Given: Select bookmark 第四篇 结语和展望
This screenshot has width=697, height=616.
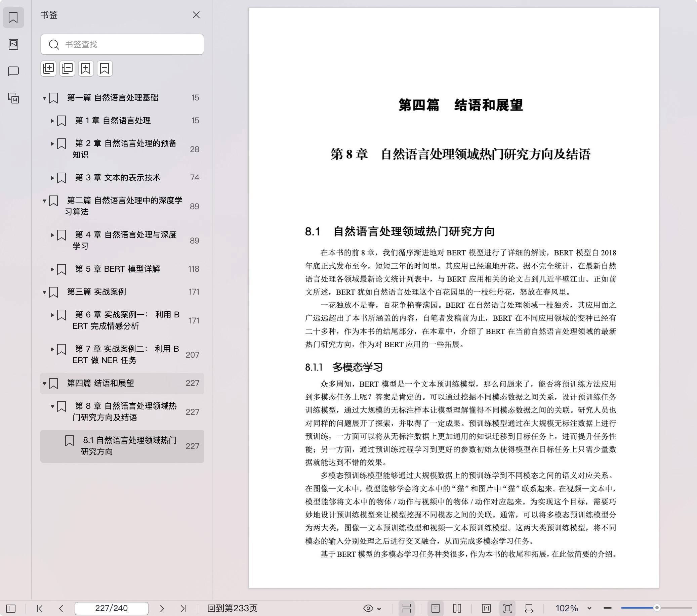Looking at the screenshot, I should 122,383.
